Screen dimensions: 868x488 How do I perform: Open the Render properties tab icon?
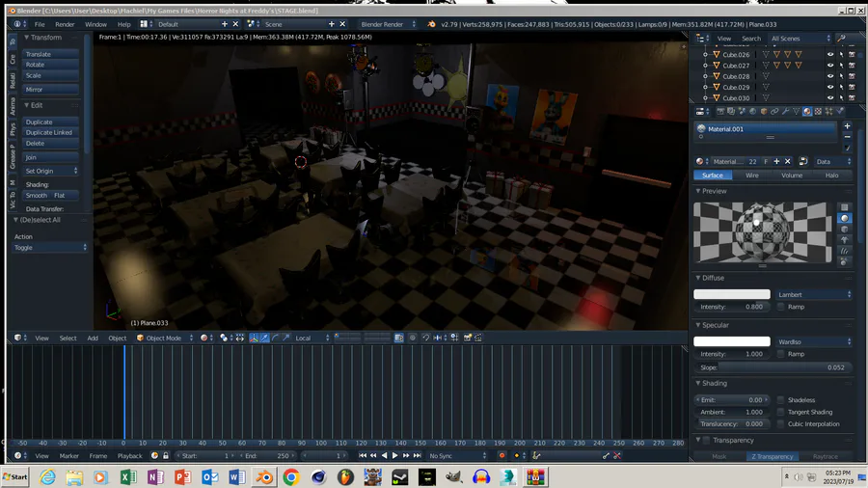(x=720, y=111)
